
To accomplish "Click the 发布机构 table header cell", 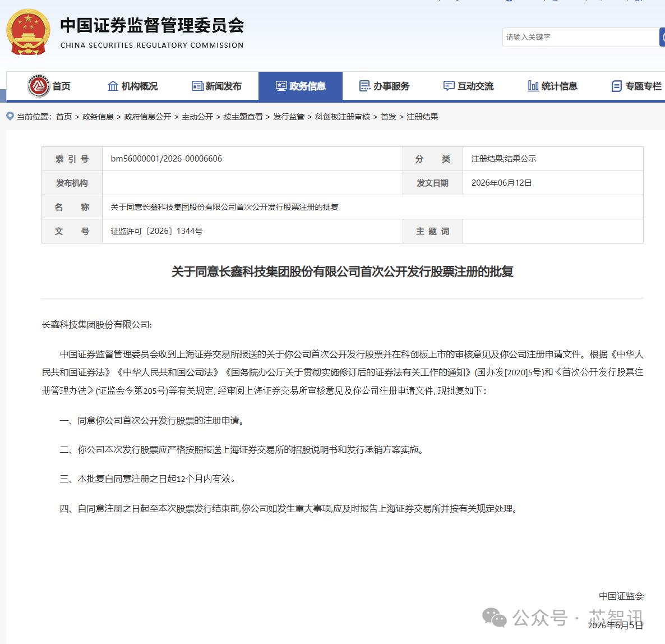I will click(x=72, y=183).
